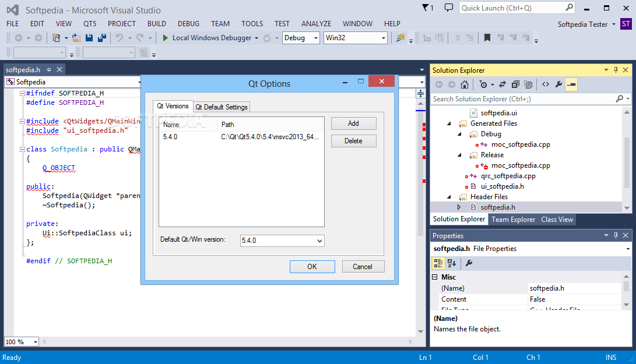Viewport: 636px width, 364px height.
Task: Click Delete in the Qt Options dialog
Action: 353,141
